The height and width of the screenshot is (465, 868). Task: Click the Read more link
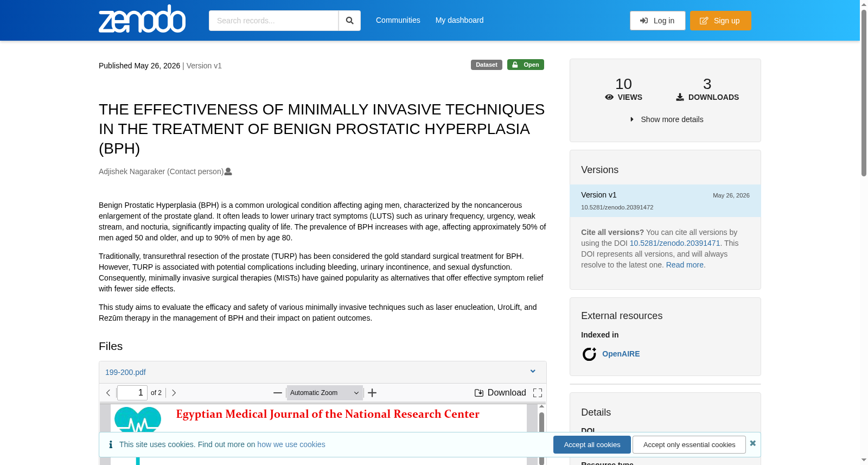685,265
